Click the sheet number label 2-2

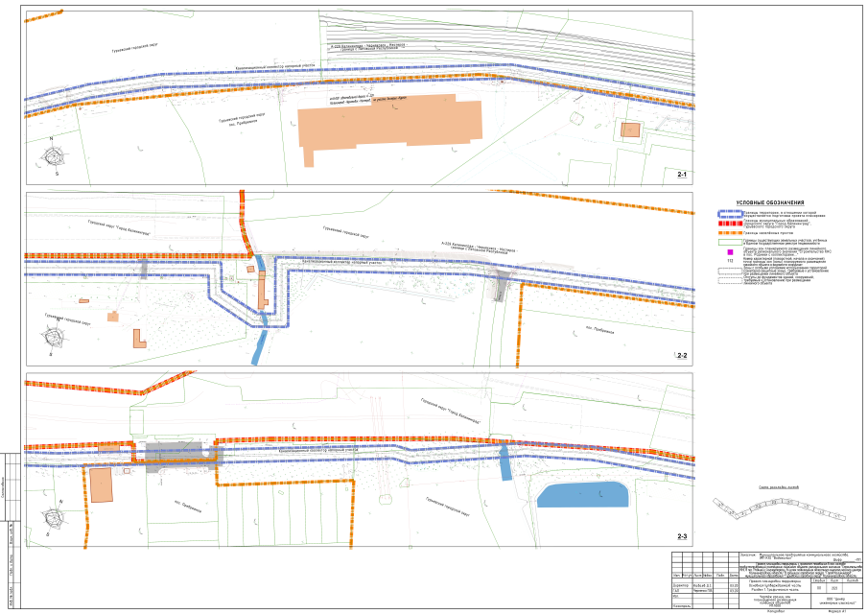(682, 356)
